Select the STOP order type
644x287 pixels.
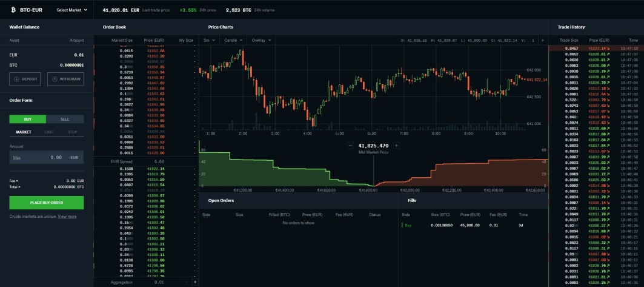(72, 132)
